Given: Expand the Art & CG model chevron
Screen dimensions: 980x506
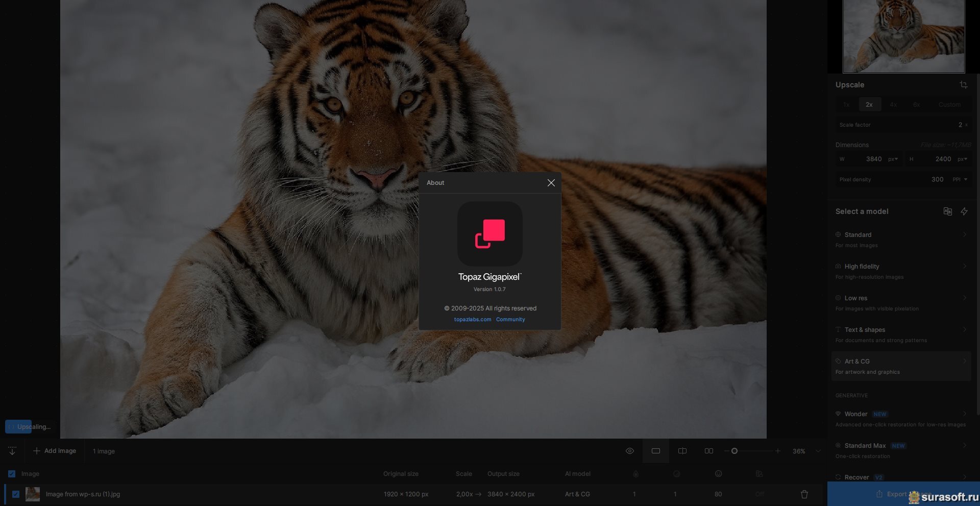Looking at the screenshot, I should 965,362.
